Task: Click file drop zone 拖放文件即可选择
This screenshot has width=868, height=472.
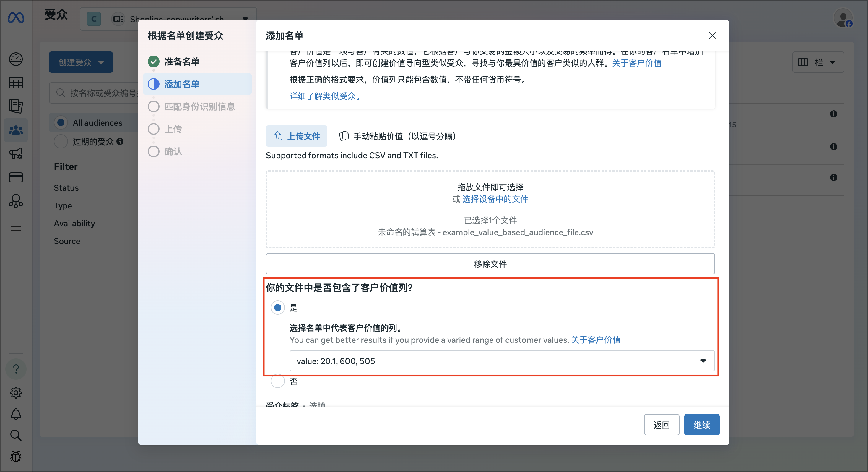Action: tap(490, 209)
